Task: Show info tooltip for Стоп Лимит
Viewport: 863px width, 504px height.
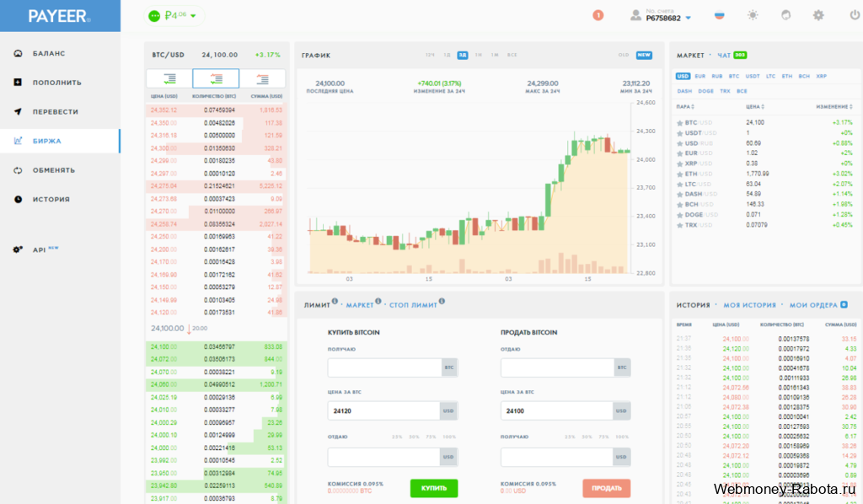Action: tap(442, 301)
